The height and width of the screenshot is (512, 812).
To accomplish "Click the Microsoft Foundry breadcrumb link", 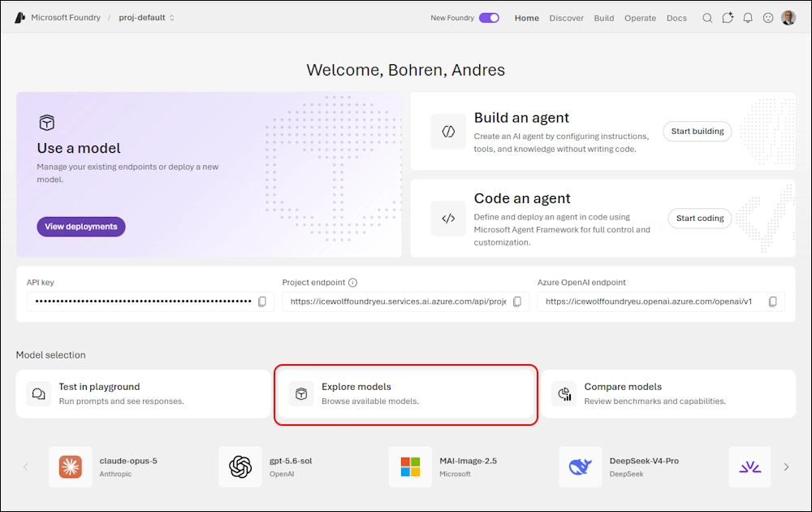I will click(x=65, y=18).
